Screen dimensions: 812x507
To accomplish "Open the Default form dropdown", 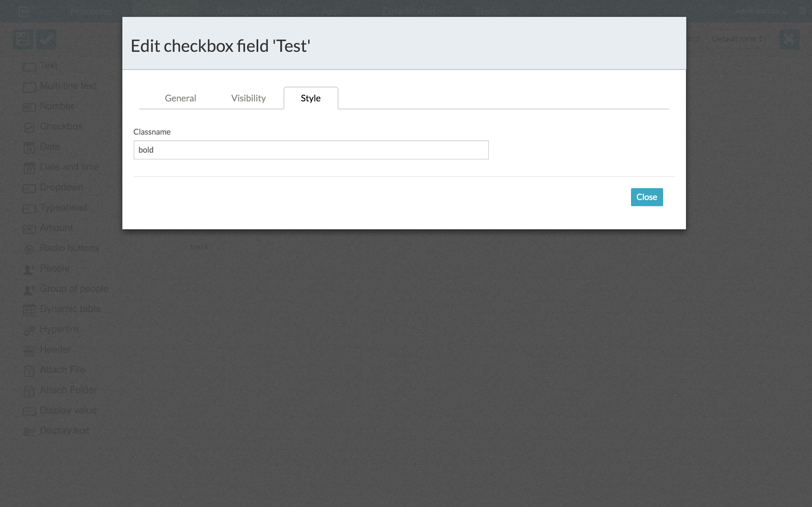I will point(736,39).
